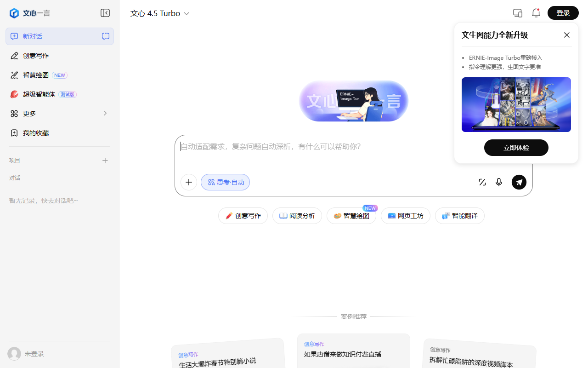The image size is (588, 368).
Task: Open 超级智能体 from the sidebar
Action: (x=39, y=94)
